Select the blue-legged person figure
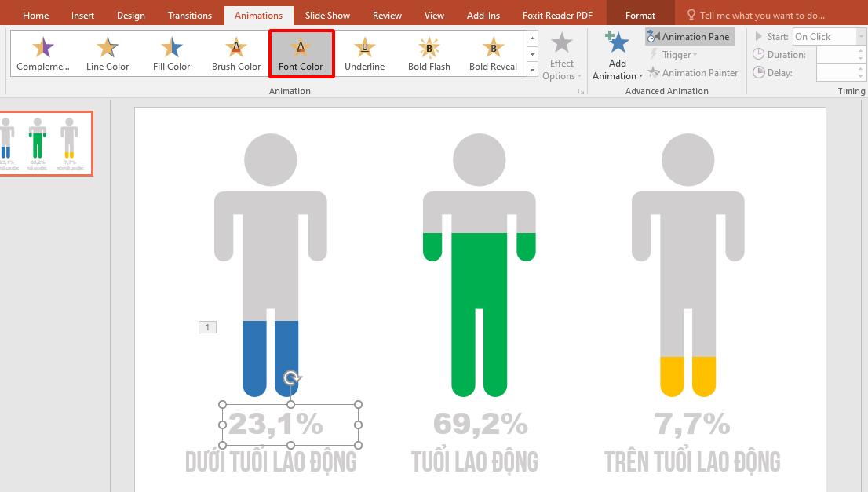This screenshot has height=492, width=868. click(271, 265)
